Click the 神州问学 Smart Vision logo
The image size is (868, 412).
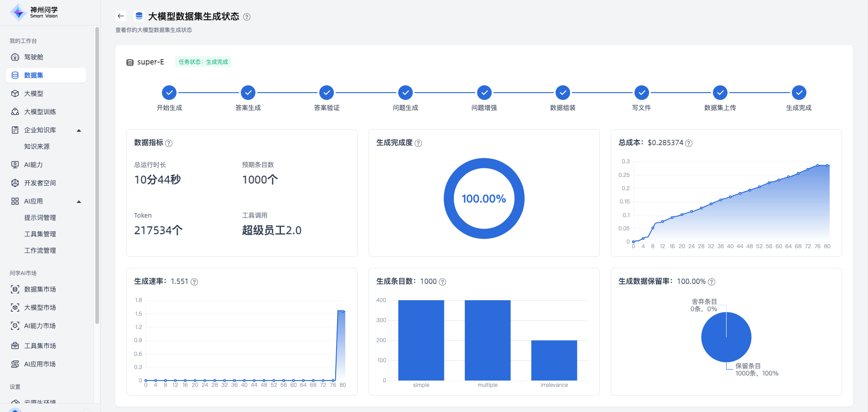(x=34, y=12)
